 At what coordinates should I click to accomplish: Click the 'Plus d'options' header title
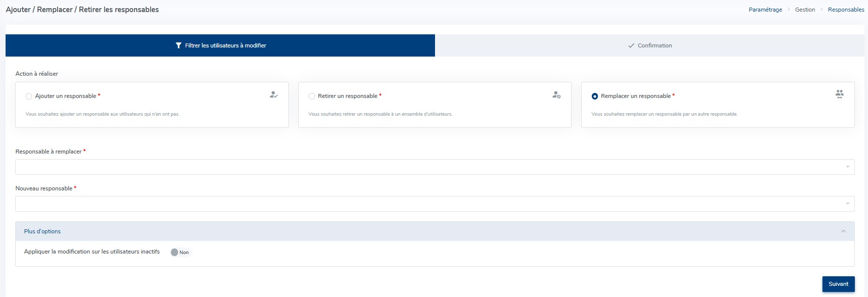pos(42,231)
